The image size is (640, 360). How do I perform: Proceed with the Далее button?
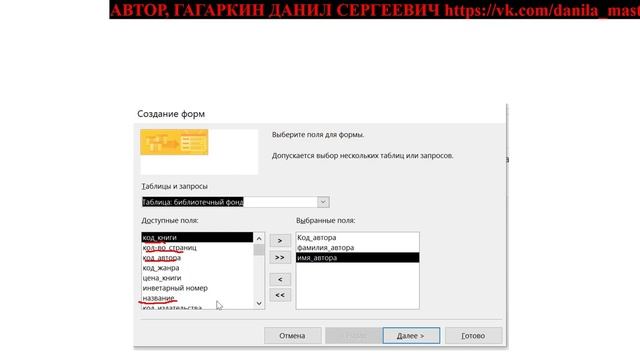(x=411, y=336)
